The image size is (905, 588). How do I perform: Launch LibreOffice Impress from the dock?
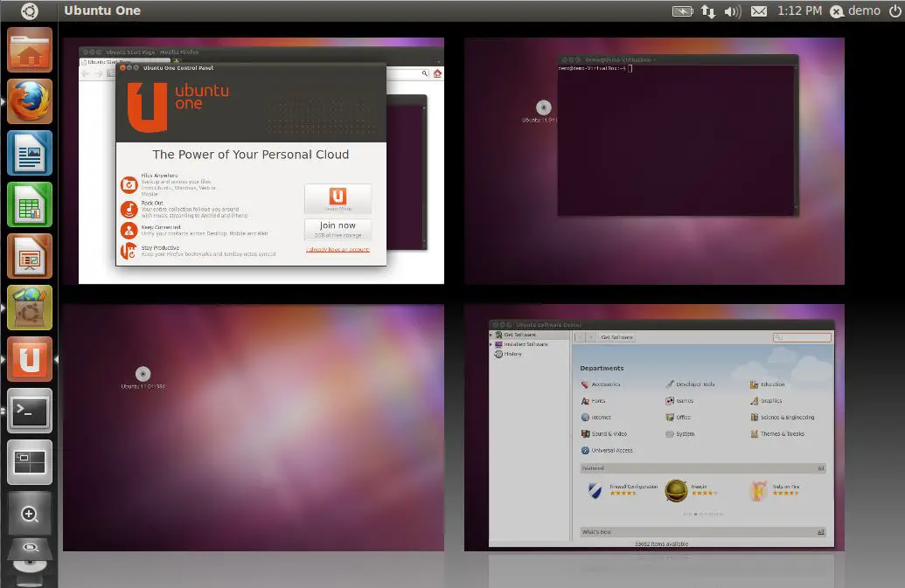click(x=30, y=256)
